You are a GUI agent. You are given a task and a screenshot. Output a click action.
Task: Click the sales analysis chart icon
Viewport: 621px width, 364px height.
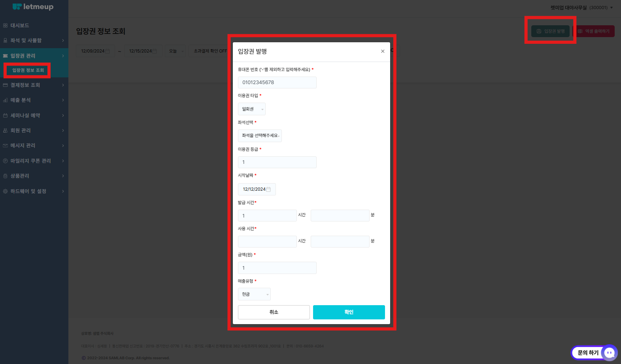[x=5, y=100]
